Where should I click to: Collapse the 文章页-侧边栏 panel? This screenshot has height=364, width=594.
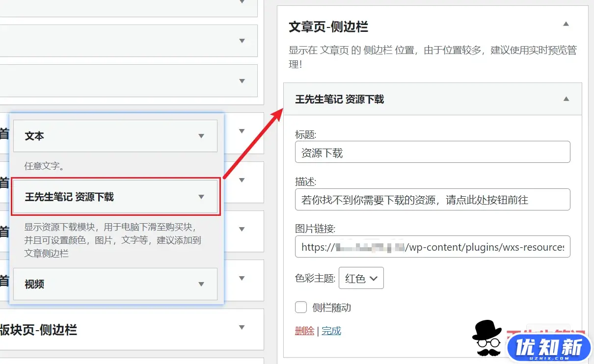(566, 23)
